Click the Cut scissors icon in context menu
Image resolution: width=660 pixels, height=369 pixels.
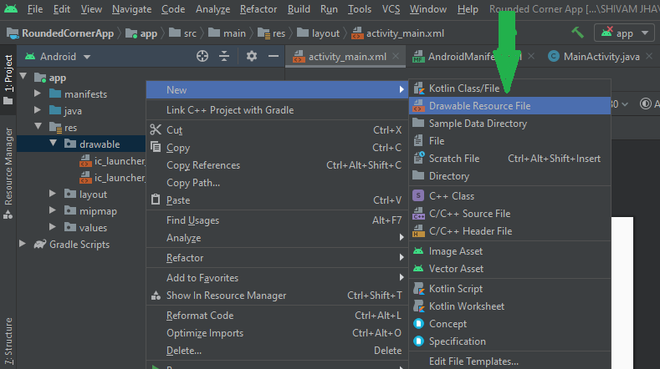156,130
